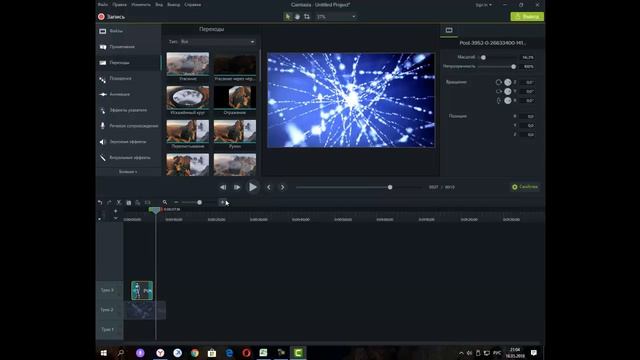
Task: Open the Визуальные эффекты visual effects tab
Action: point(129,158)
